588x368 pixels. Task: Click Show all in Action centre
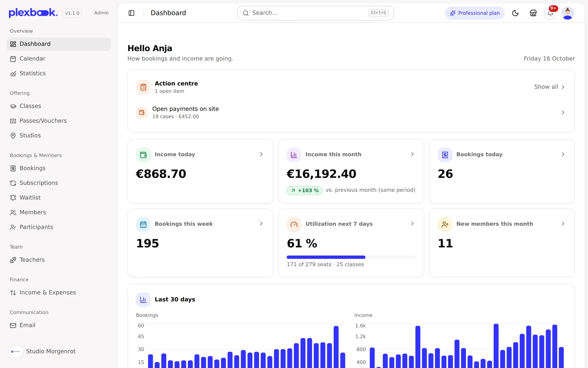549,87
